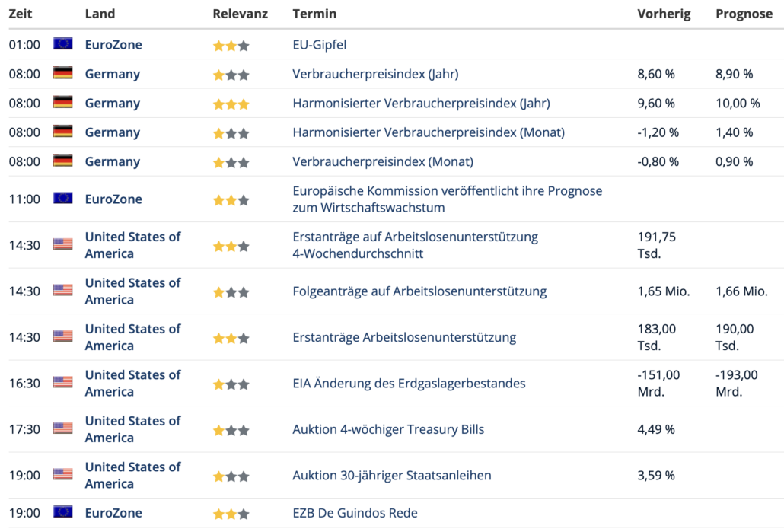Click German flag in Verbraucherpreisindex (Jahr) row
This screenshot has width=784, height=532.
click(x=63, y=73)
